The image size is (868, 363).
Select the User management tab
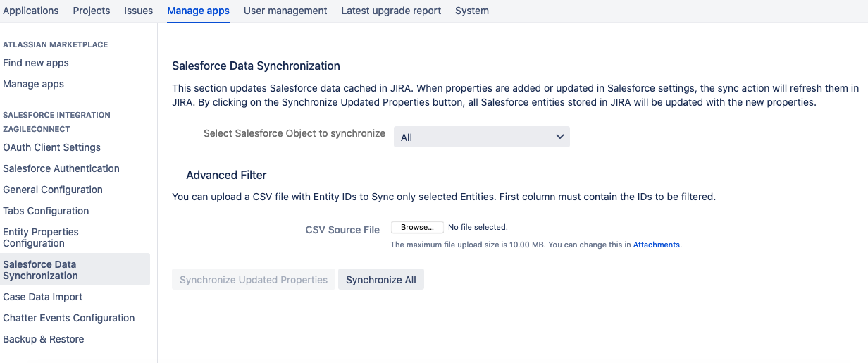click(x=285, y=11)
